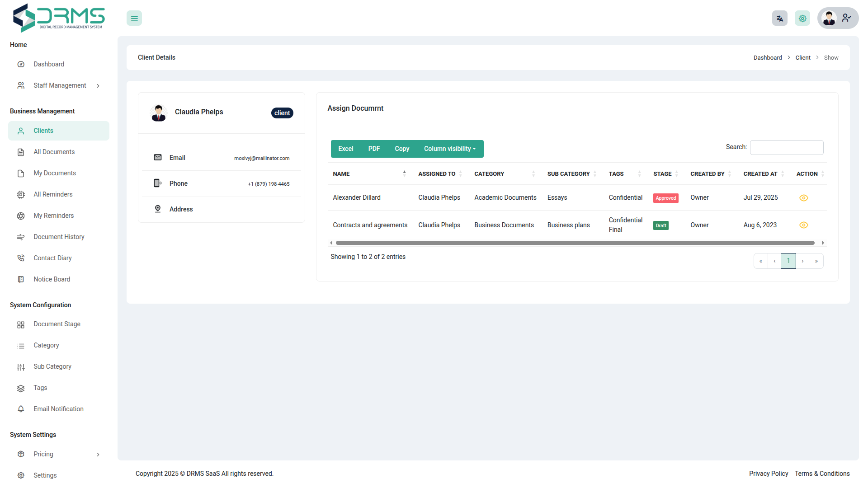Click the Tags layers icon
This screenshot has width=868, height=488.
[21, 388]
